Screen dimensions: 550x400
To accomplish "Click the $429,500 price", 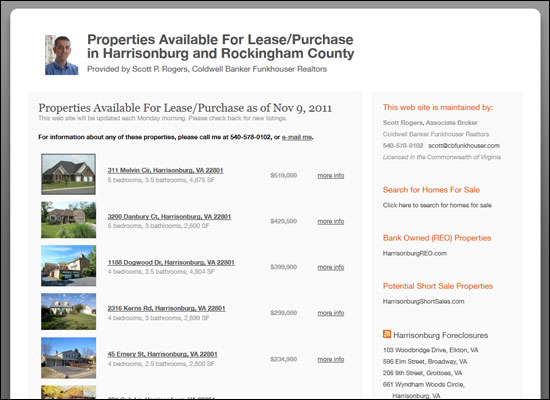I will point(284,221).
